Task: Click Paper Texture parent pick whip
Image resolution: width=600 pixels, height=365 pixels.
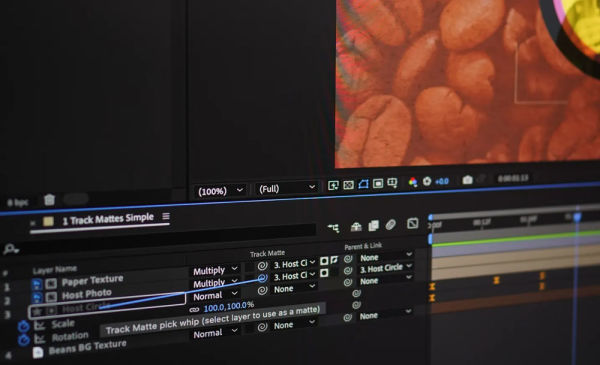Action: click(348, 259)
